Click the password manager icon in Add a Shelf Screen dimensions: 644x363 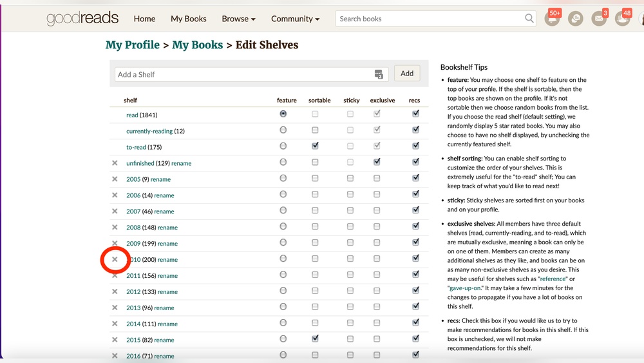[379, 74]
